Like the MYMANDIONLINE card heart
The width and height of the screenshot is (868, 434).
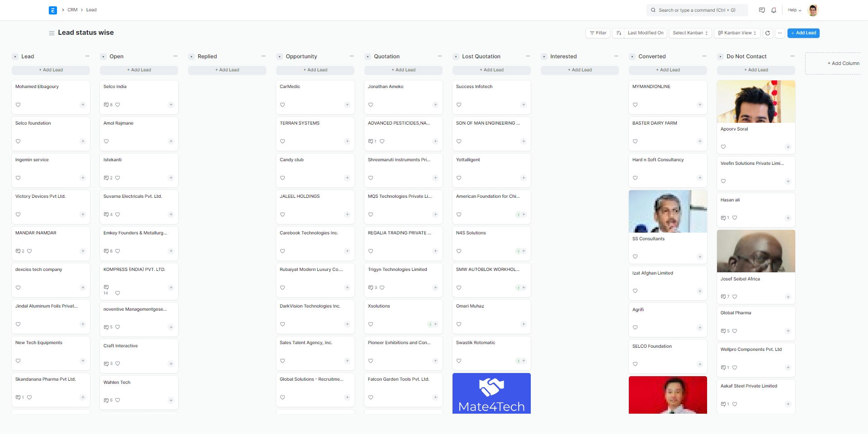pos(635,105)
